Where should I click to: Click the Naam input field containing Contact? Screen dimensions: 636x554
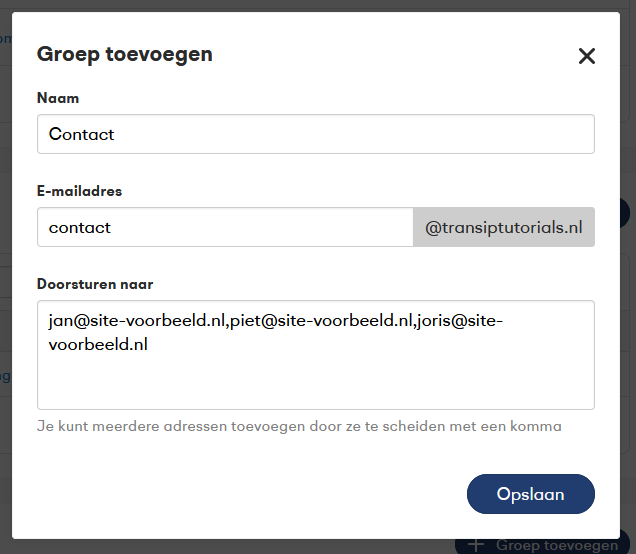tap(316, 134)
